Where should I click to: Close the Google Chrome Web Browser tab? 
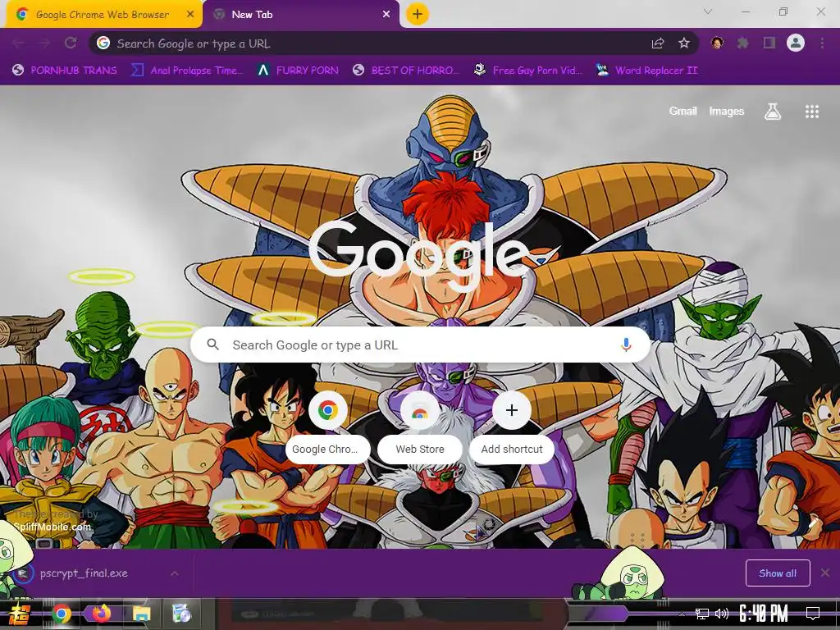[190, 15]
